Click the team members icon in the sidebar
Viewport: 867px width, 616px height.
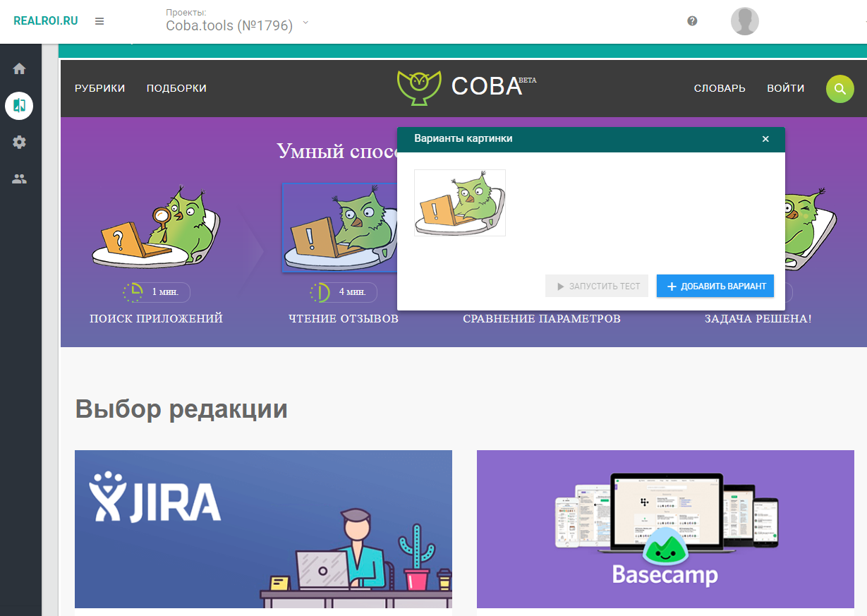coord(19,178)
